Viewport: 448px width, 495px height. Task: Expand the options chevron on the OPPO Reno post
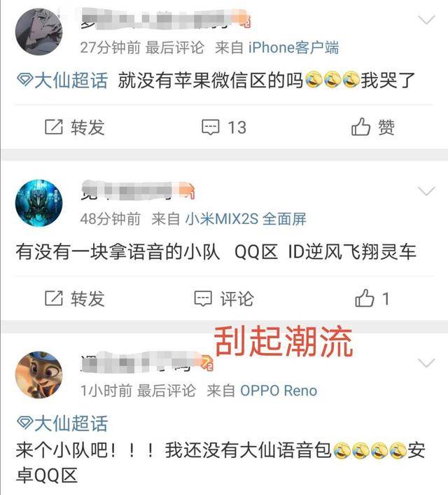click(426, 363)
